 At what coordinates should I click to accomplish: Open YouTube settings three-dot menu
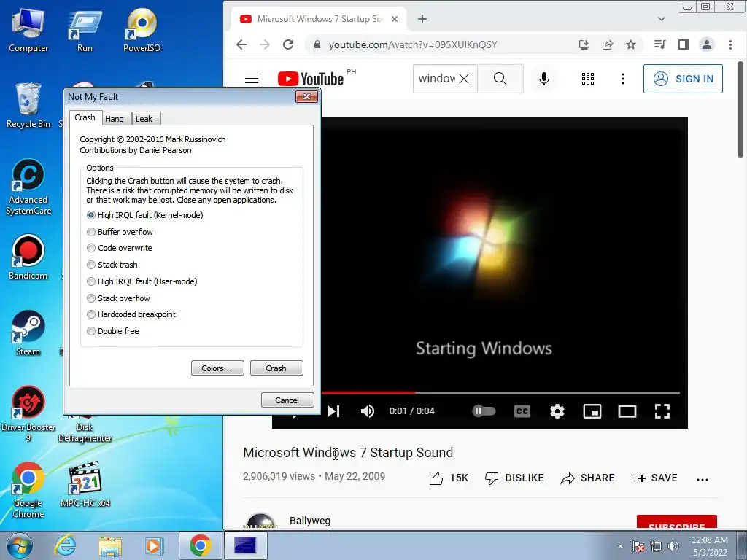(622, 79)
